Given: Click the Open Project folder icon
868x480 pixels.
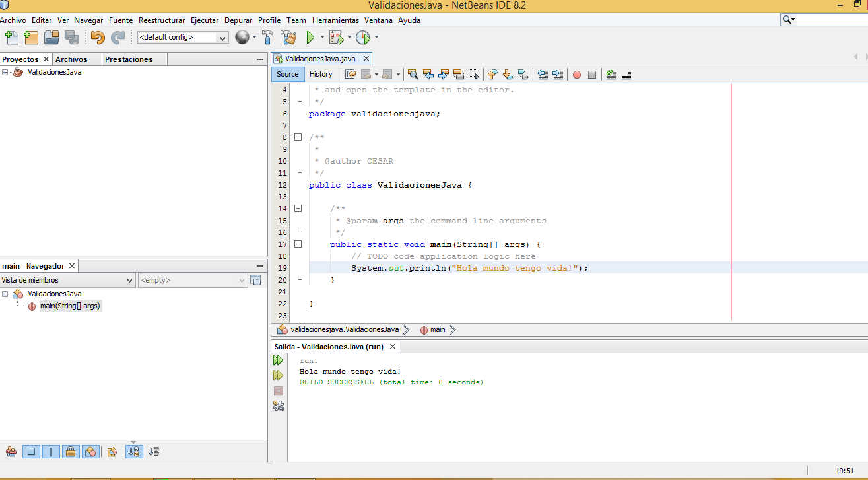Looking at the screenshot, I should (51, 38).
